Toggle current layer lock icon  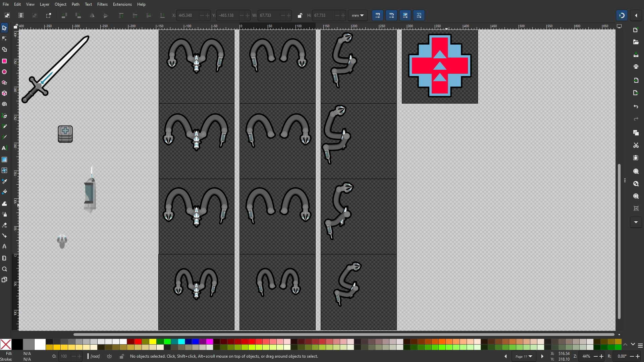122,356
